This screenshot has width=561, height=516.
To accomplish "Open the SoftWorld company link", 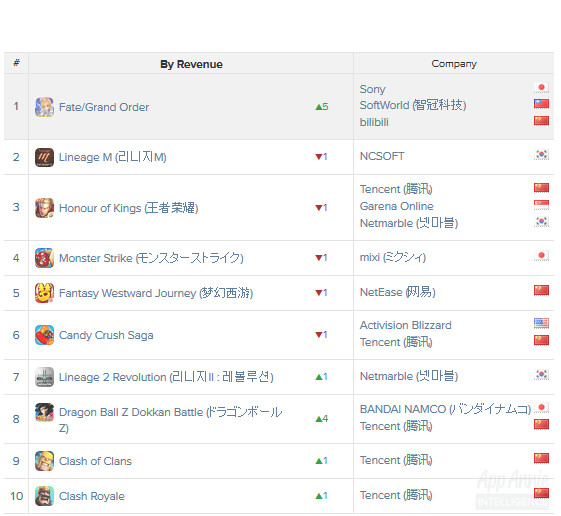I will pyautogui.click(x=413, y=105).
